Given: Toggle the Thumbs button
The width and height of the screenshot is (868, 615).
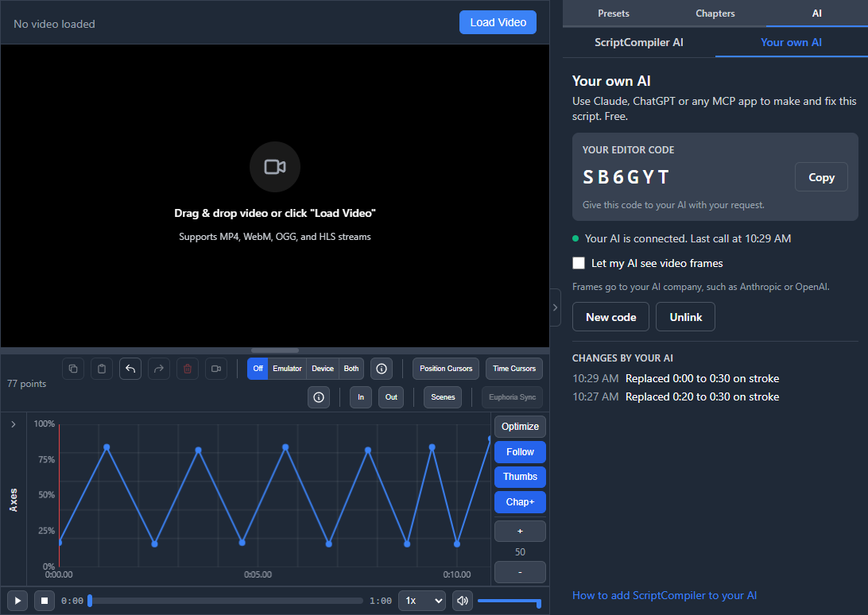Looking at the screenshot, I should [520, 477].
